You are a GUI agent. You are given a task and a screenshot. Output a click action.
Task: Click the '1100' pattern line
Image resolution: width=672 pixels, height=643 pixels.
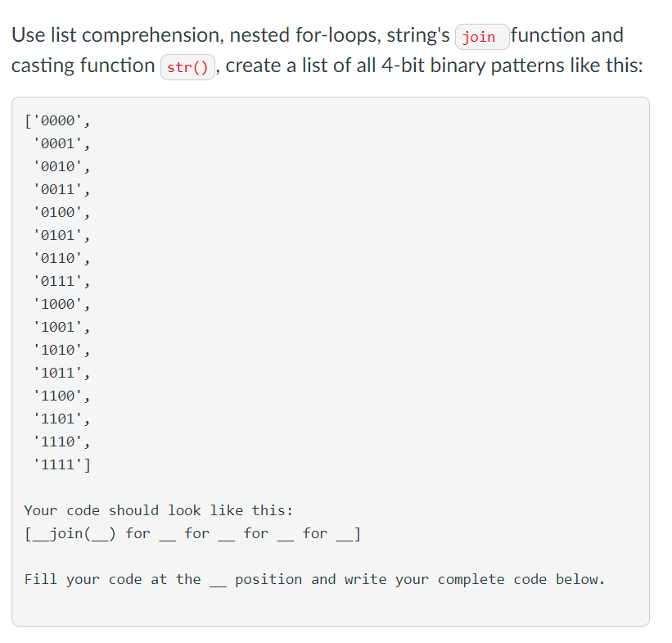coord(61,396)
